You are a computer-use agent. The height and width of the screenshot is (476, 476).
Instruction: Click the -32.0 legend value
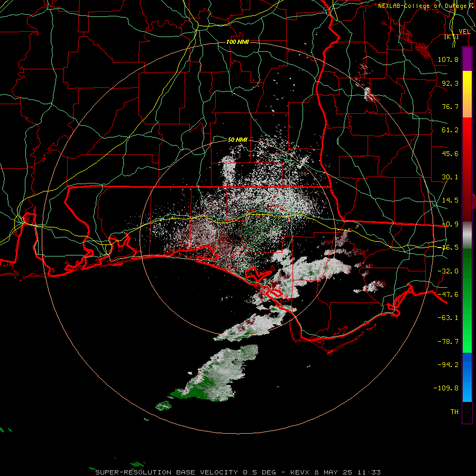(x=448, y=271)
